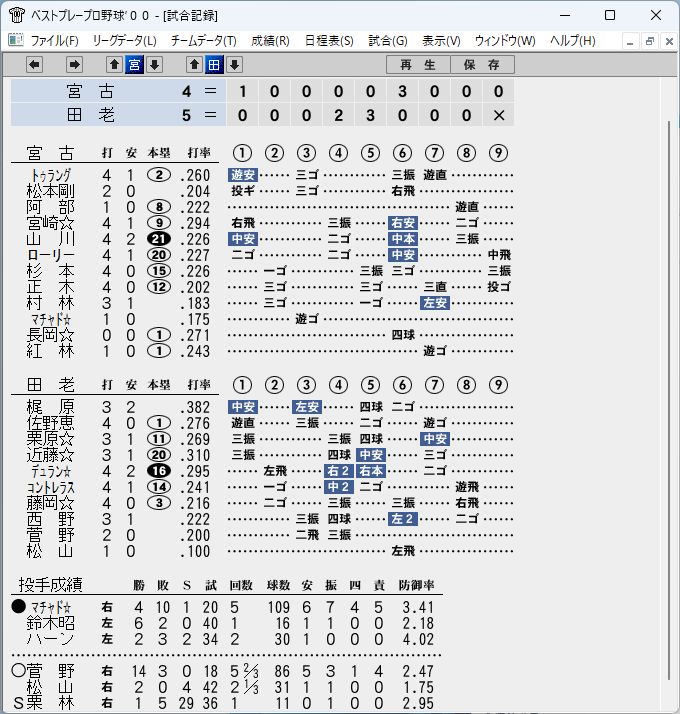Click down arrow right of 田 team icon
The image size is (680, 714).
coord(234,65)
